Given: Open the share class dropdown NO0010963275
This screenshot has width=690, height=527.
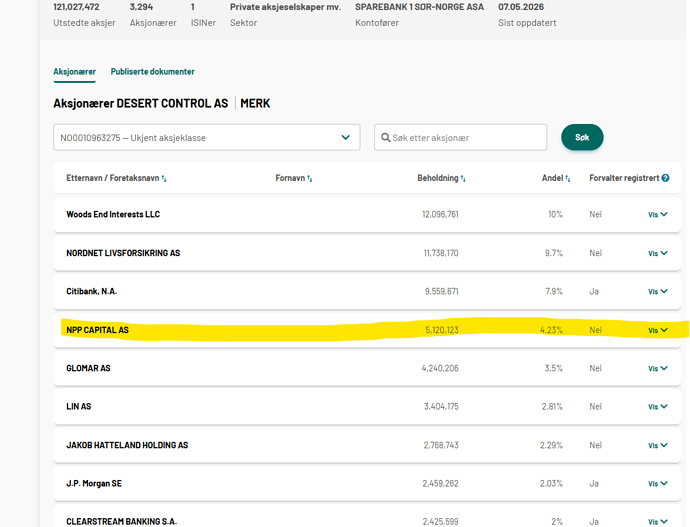Looking at the screenshot, I should pos(207,138).
